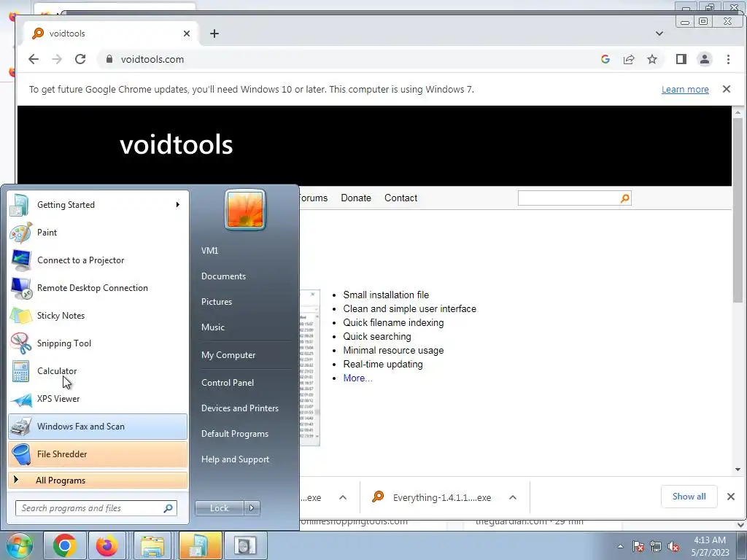Launch Remote Desktop Connection icon
747x560 pixels.
[x=20, y=288]
